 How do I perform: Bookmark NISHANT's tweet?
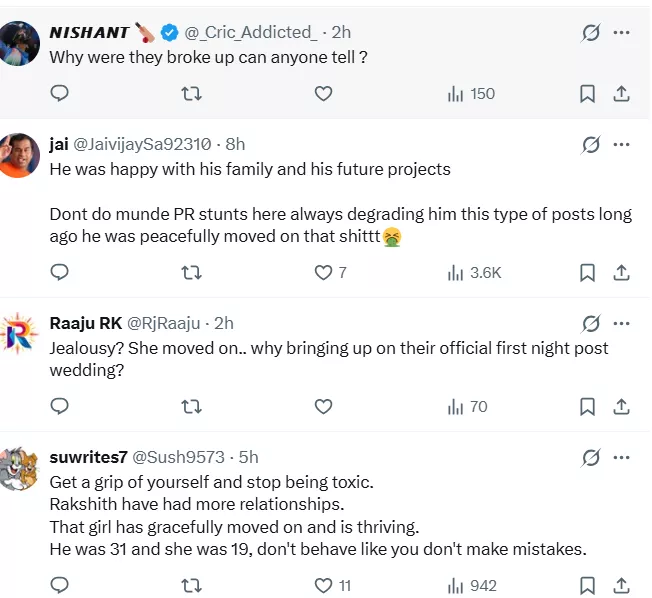point(588,93)
